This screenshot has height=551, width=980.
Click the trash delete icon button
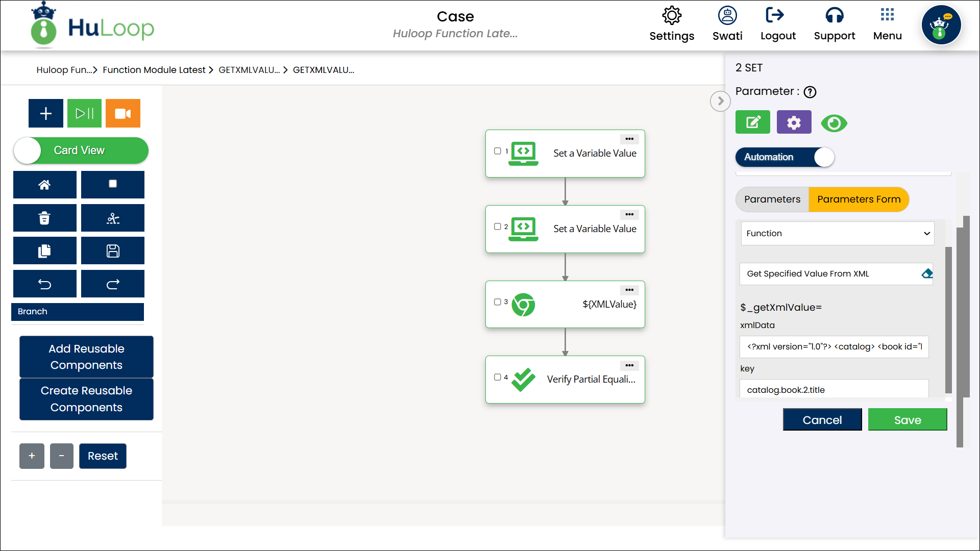(x=44, y=218)
